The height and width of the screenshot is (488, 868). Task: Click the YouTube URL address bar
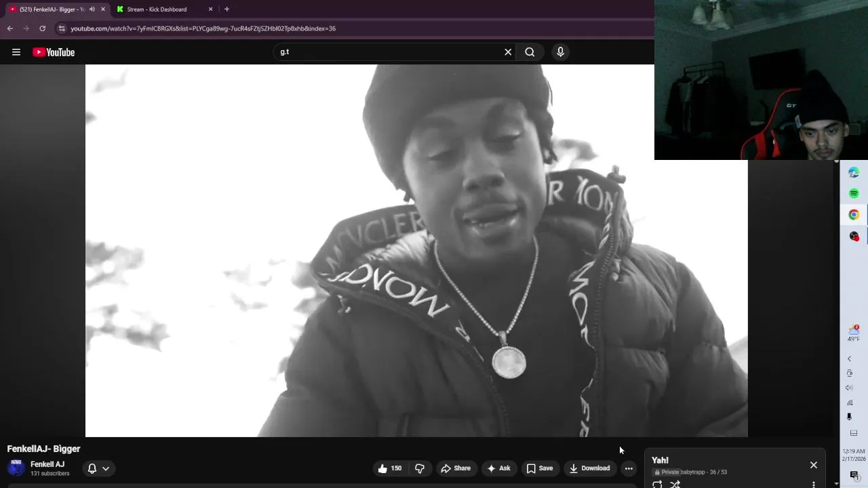[203, 28]
